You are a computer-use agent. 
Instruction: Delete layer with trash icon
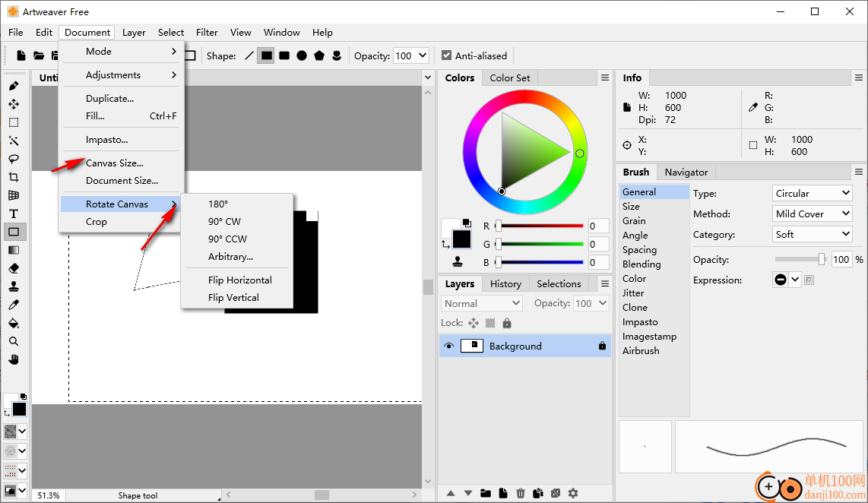click(521, 493)
